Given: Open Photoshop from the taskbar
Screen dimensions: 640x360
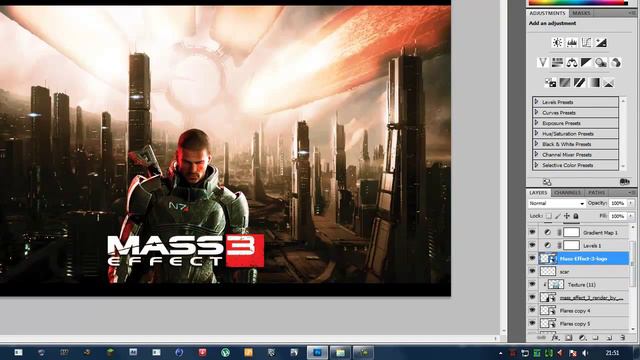Looking at the screenshot, I should (x=317, y=352).
